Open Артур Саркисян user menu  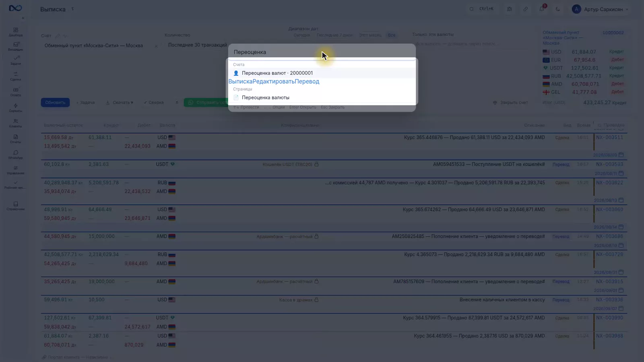click(600, 9)
